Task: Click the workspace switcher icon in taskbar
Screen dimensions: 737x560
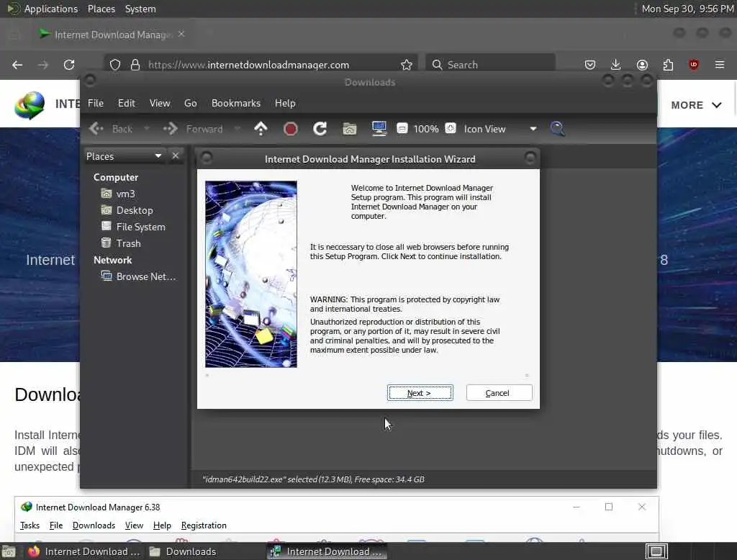Action: pyautogui.click(x=656, y=551)
